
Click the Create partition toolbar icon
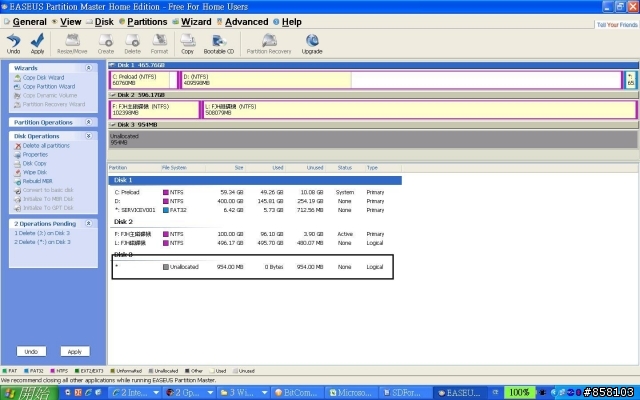(106, 44)
